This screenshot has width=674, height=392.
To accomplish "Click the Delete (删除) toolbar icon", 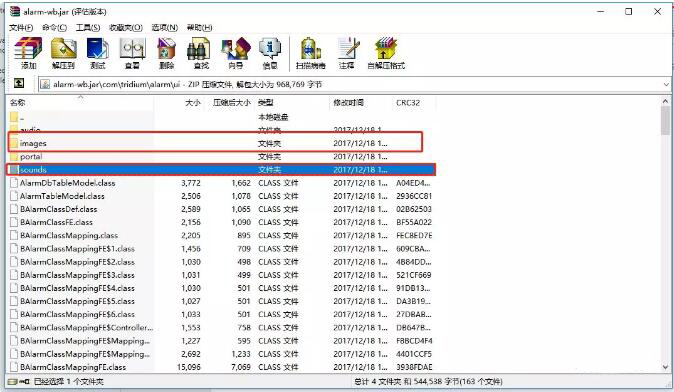I will 167,53.
